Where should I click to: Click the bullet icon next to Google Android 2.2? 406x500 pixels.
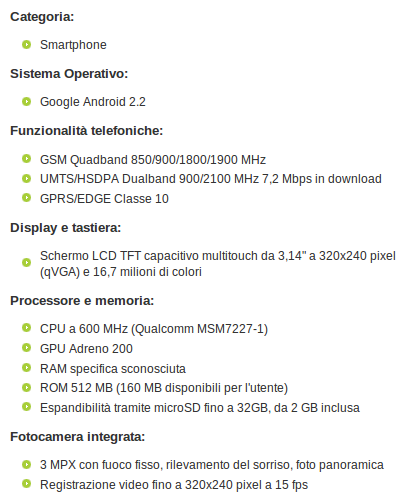point(26,101)
